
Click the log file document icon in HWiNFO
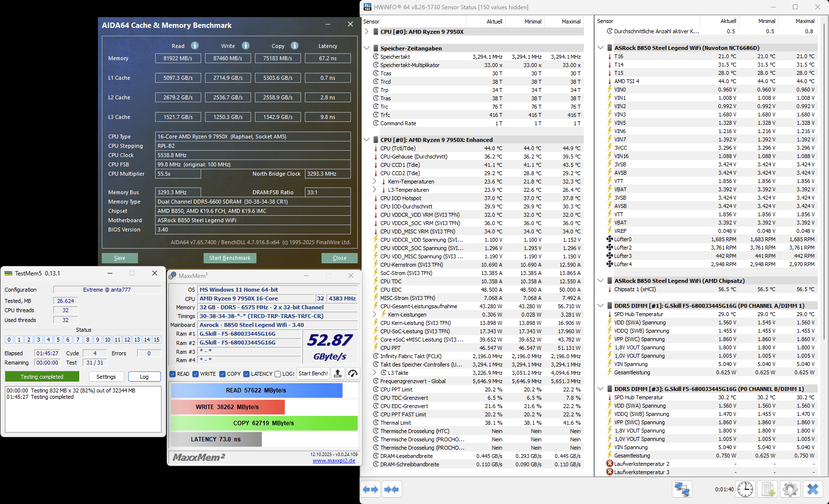pos(768,489)
